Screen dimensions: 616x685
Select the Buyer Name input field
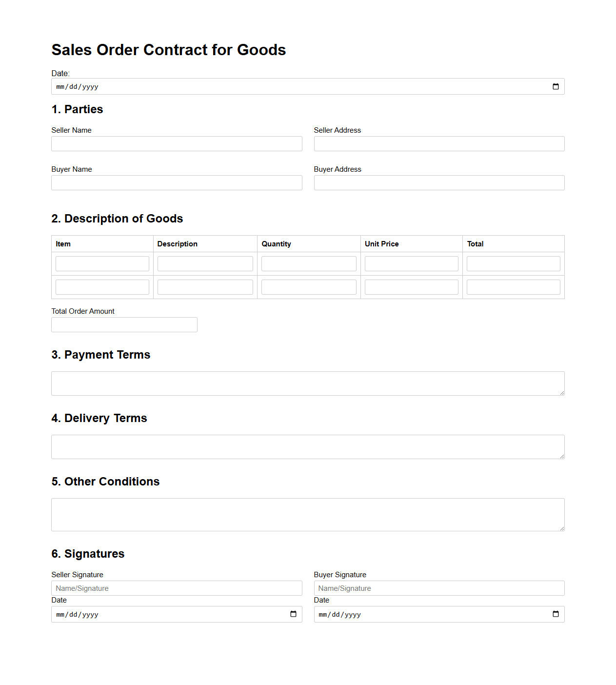(177, 182)
